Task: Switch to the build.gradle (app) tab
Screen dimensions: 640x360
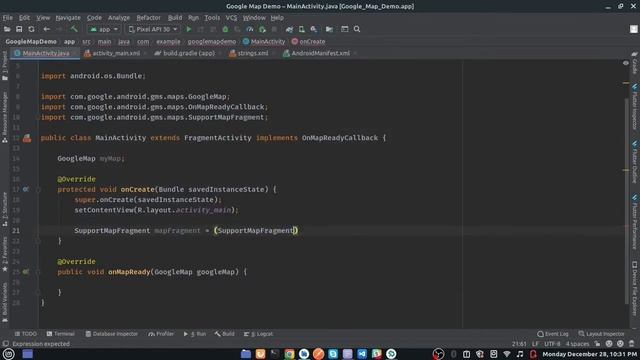Action: 185,53
